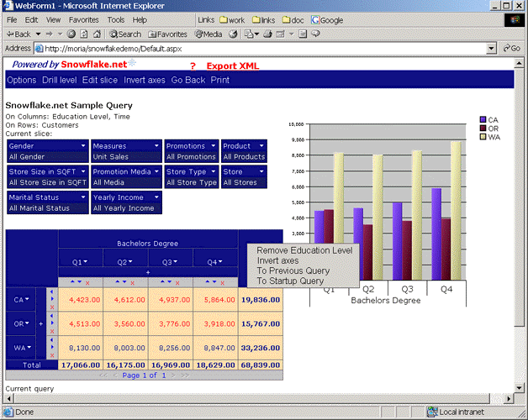The width and height of the screenshot is (528, 420).
Task: Click the Stop button in IE toolbar
Action: click(71, 34)
